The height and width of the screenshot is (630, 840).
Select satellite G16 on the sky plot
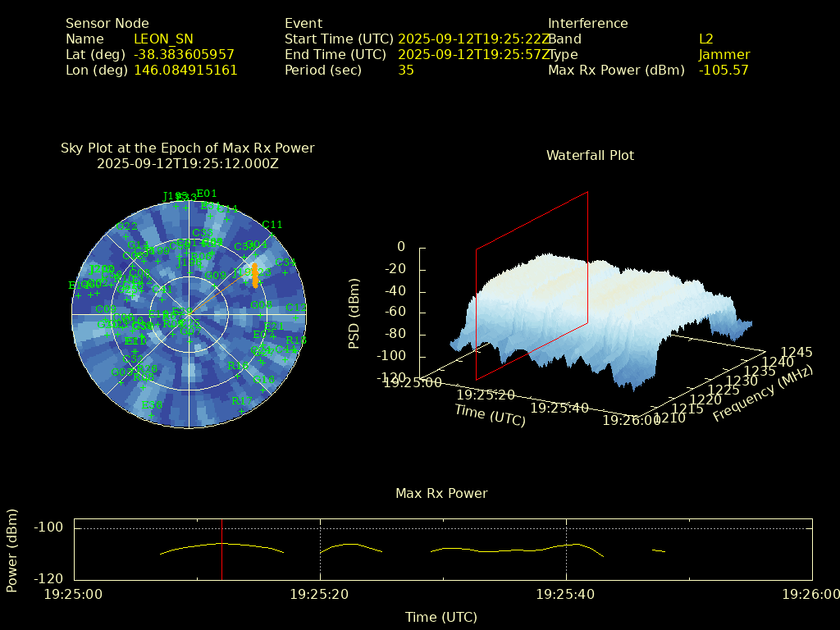[x=264, y=380]
